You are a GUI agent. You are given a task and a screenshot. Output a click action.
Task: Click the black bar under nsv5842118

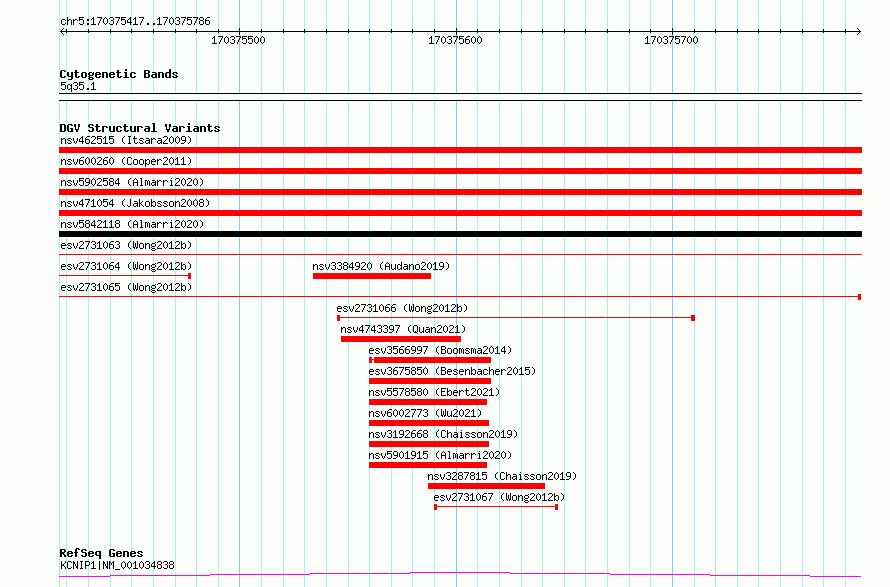point(460,234)
